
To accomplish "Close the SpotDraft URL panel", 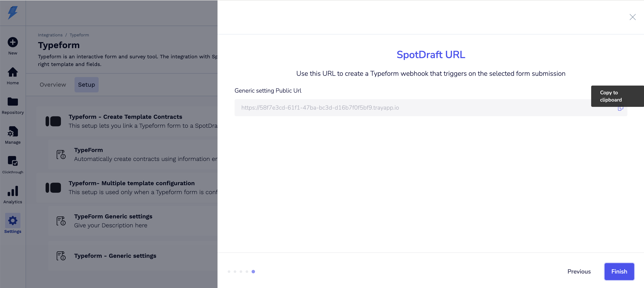I will (x=632, y=17).
